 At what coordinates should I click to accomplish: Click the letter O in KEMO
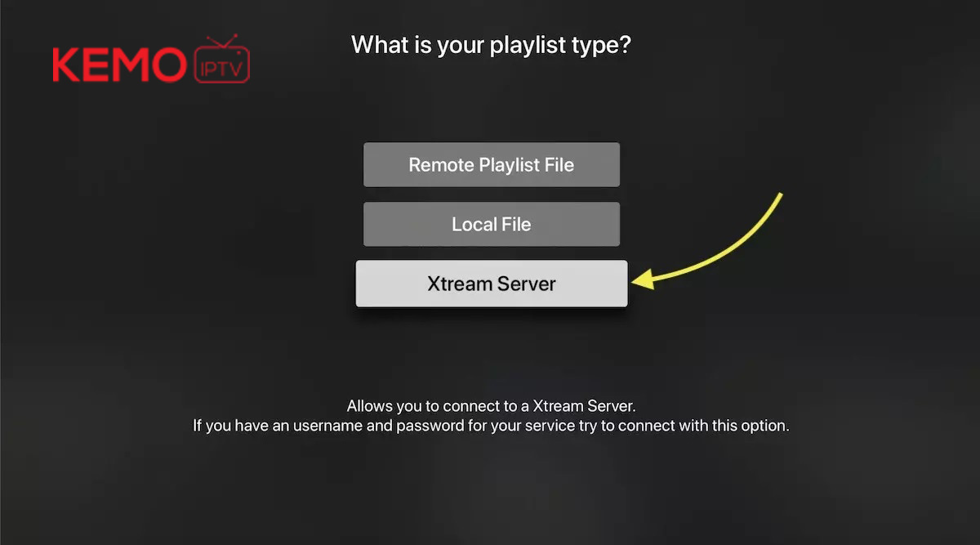(x=170, y=65)
